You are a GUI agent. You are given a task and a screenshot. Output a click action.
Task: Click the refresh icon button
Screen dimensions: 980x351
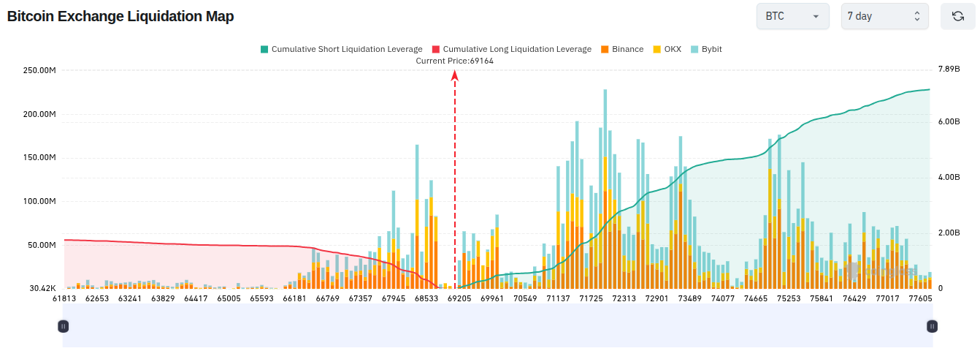pyautogui.click(x=957, y=16)
